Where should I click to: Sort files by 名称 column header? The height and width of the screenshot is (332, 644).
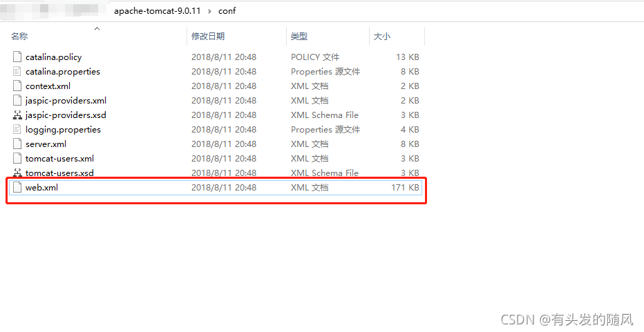[19, 36]
